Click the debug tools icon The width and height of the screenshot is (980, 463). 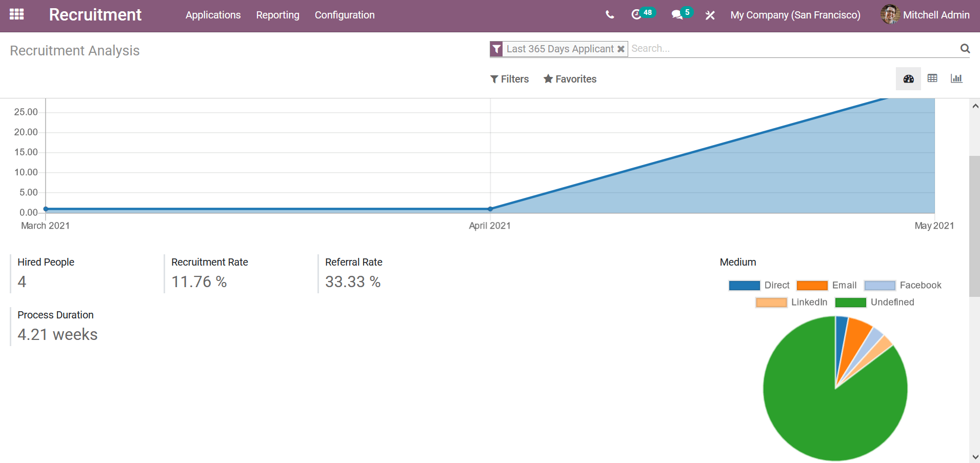710,15
